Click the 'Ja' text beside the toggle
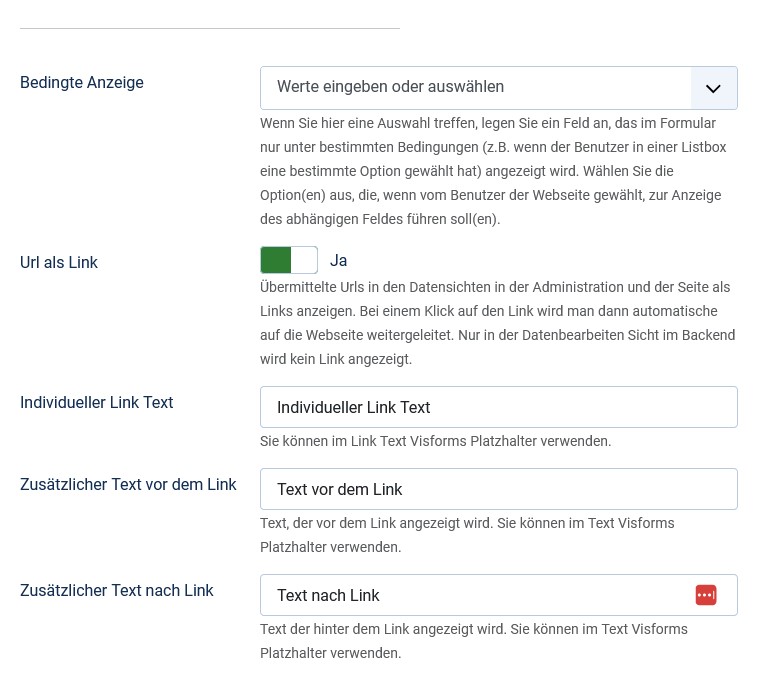Screen dimensions: 764x678 (x=339, y=260)
